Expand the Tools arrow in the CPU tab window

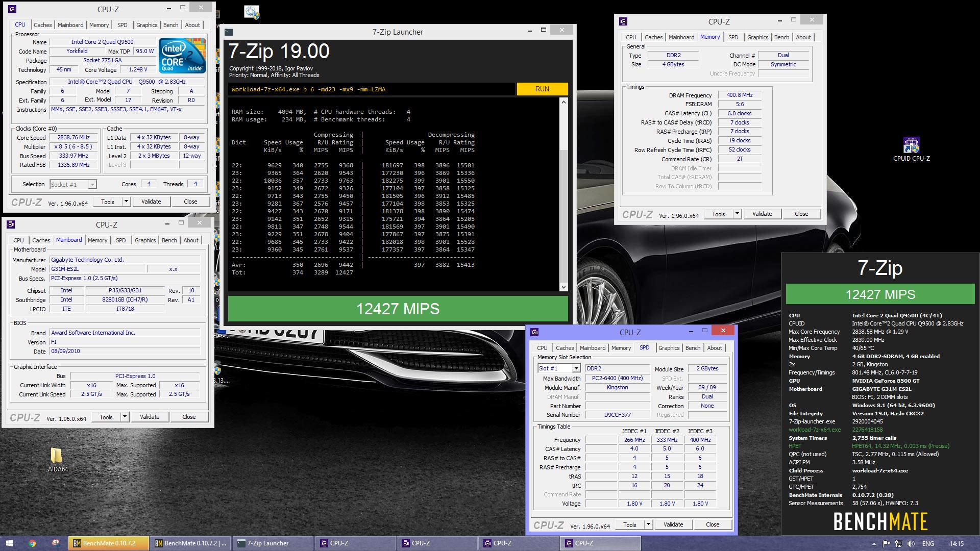pos(126,202)
